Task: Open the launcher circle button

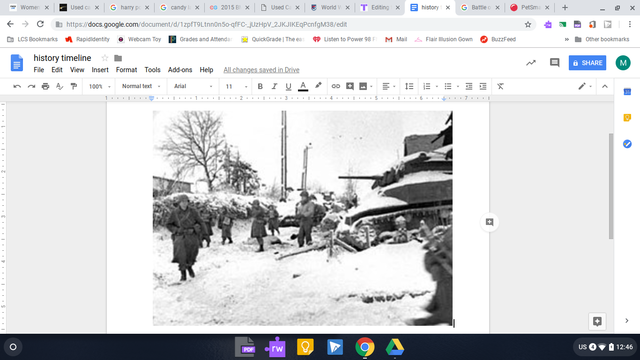Action: (13, 347)
